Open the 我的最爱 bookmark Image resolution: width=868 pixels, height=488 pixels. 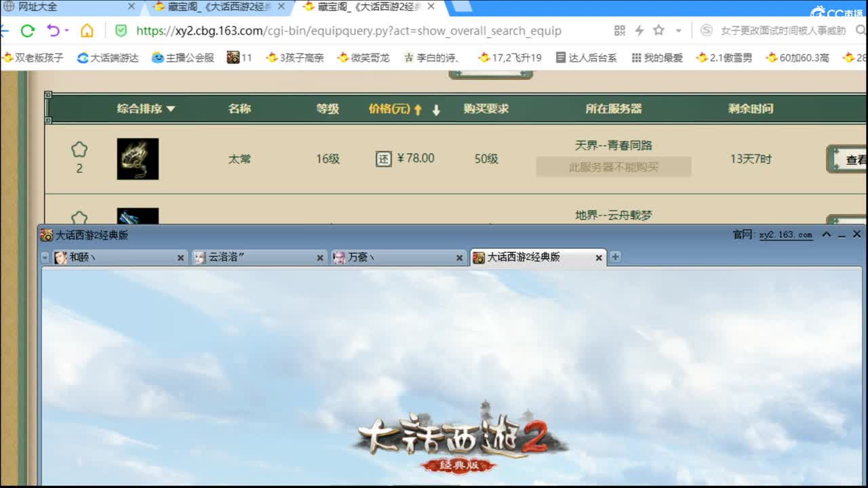point(657,58)
